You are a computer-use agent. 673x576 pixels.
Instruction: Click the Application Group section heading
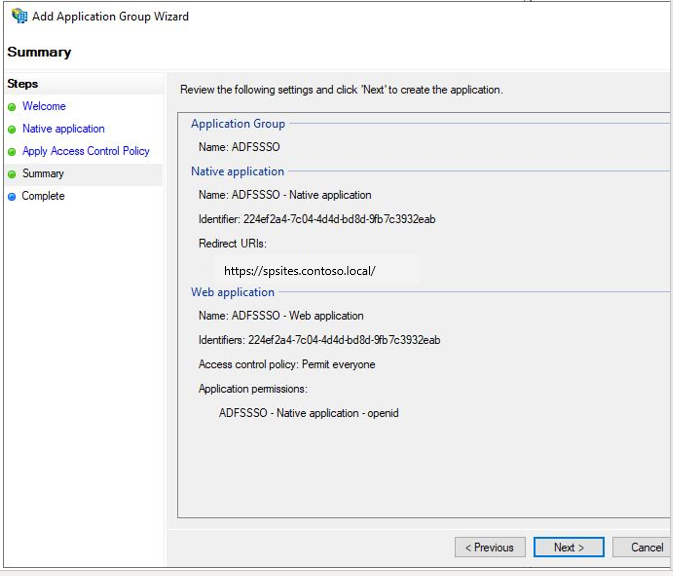coord(238,124)
